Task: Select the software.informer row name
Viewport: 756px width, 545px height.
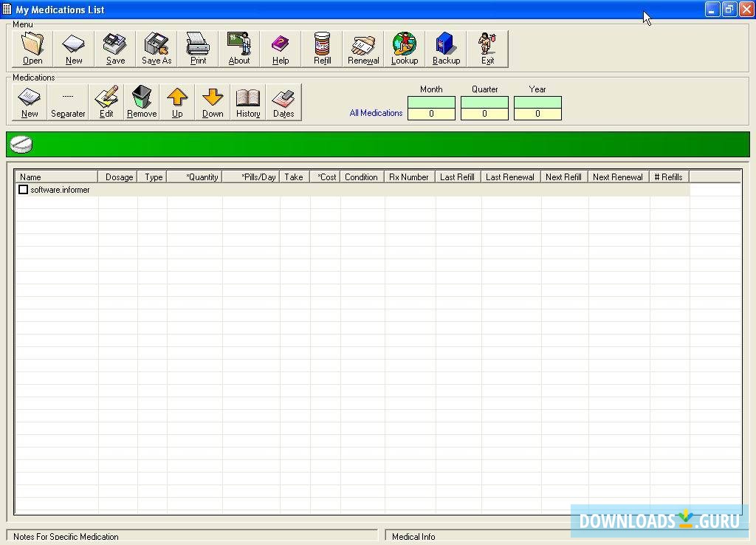Action: point(60,190)
